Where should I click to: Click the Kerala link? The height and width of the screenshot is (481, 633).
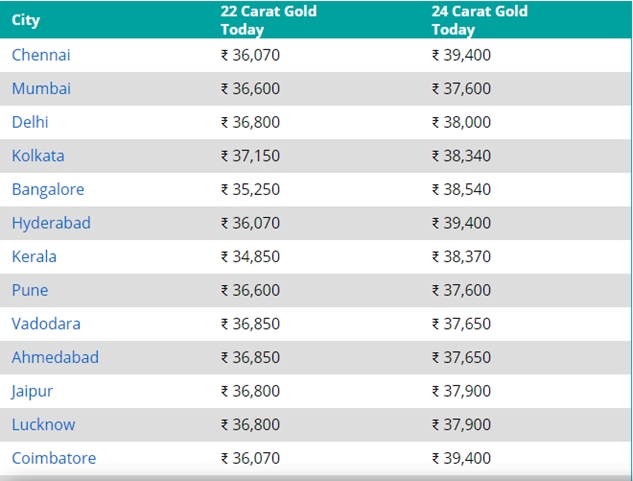pos(34,257)
